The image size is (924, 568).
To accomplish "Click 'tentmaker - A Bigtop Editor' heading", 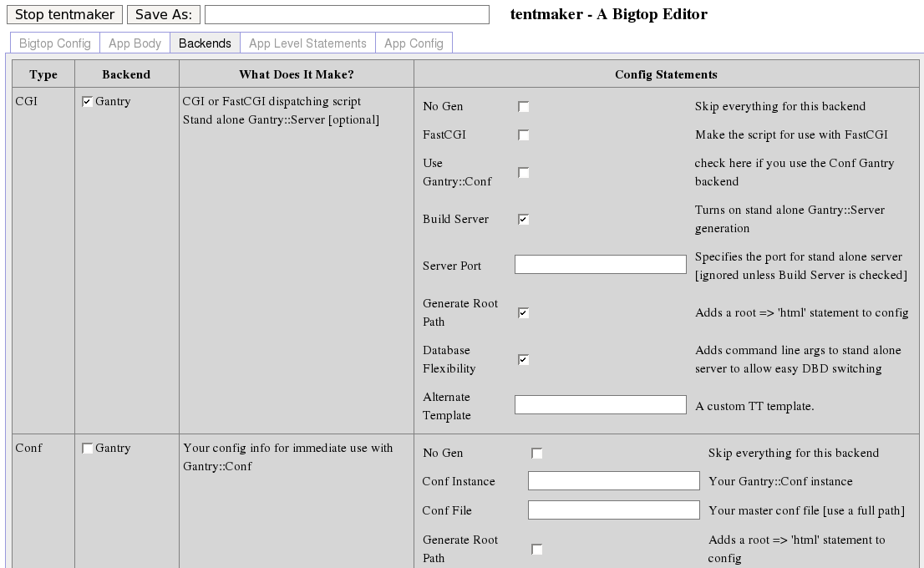I will pos(609,14).
